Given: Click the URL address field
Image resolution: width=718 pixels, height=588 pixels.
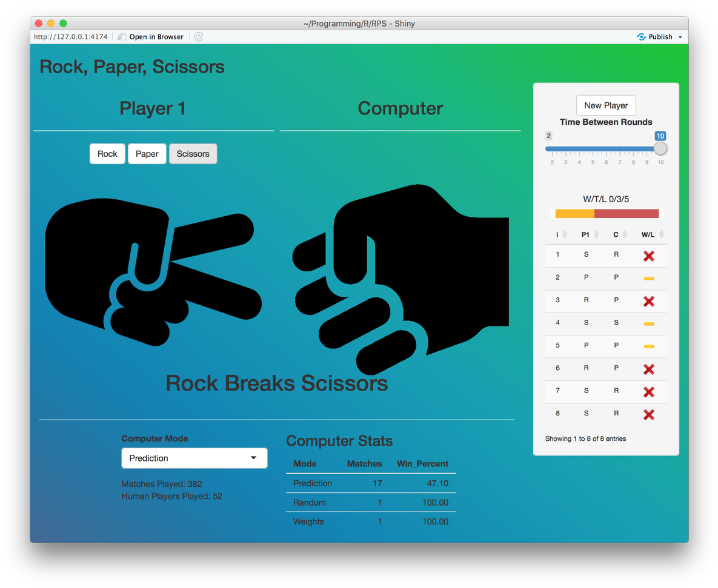Looking at the screenshot, I should pos(71,37).
